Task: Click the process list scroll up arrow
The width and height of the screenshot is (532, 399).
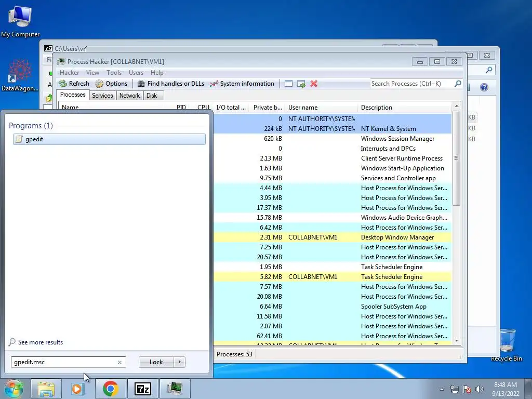Action: (x=456, y=106)
